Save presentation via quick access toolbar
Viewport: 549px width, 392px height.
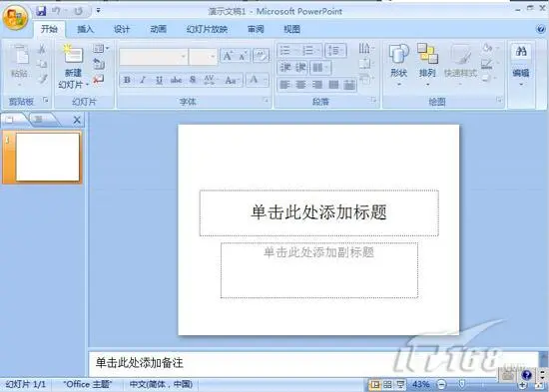pos(41,11)
